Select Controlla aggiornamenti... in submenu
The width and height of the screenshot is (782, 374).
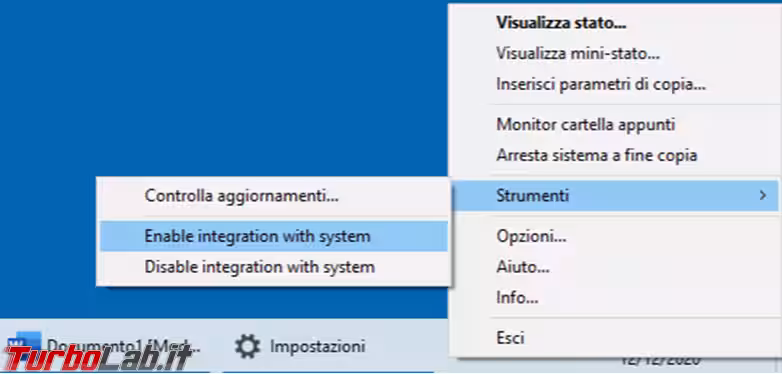273,195
